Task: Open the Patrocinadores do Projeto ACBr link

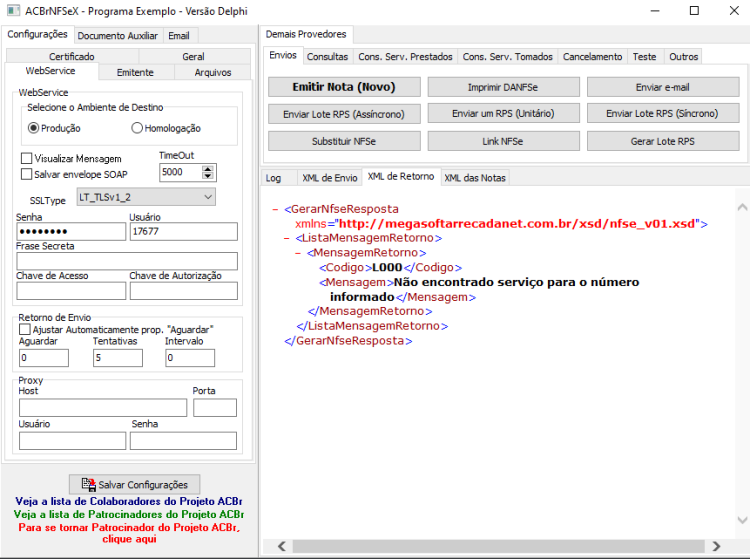Action: pos(128,514)
